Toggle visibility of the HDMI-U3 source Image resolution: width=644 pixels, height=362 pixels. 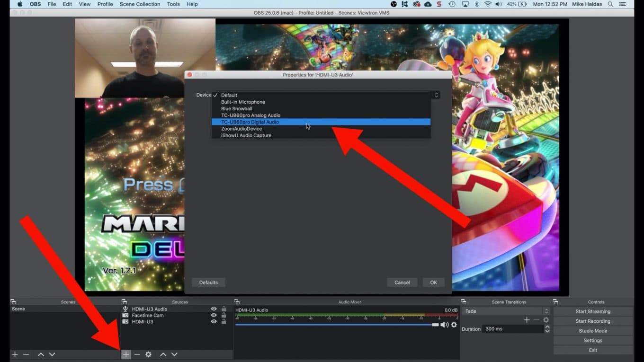pos(214,321)
